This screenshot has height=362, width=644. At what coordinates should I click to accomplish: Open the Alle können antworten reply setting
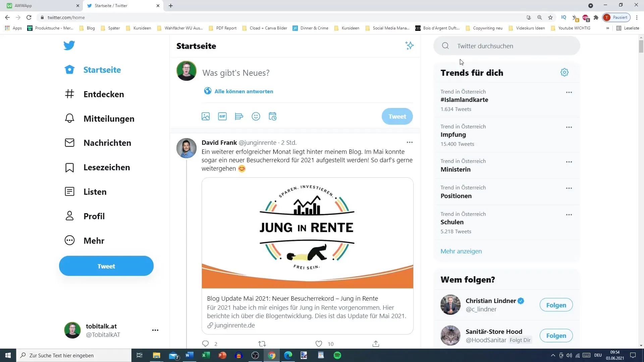(239, 91)
